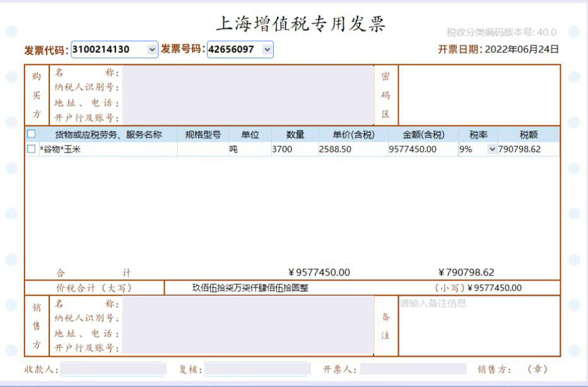The width and height of the screenshot is (588, 387).
Task: Click the 收款人 input field
Action: point(113,369)
